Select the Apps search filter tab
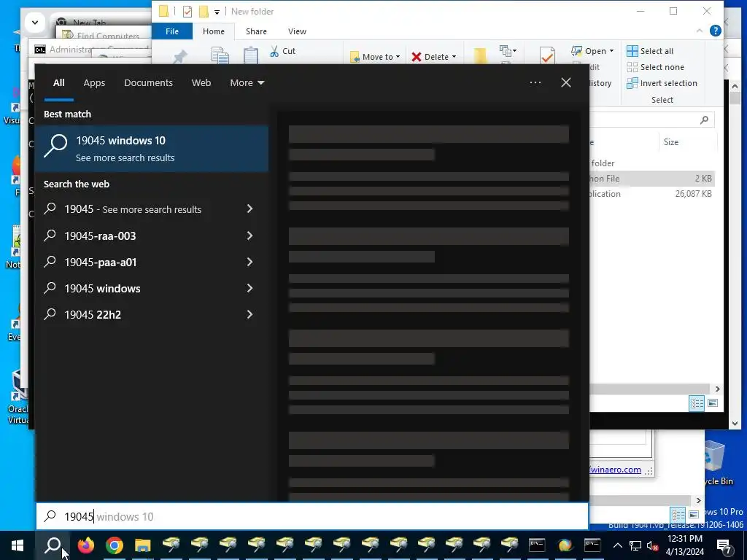 tap(94, 83)
